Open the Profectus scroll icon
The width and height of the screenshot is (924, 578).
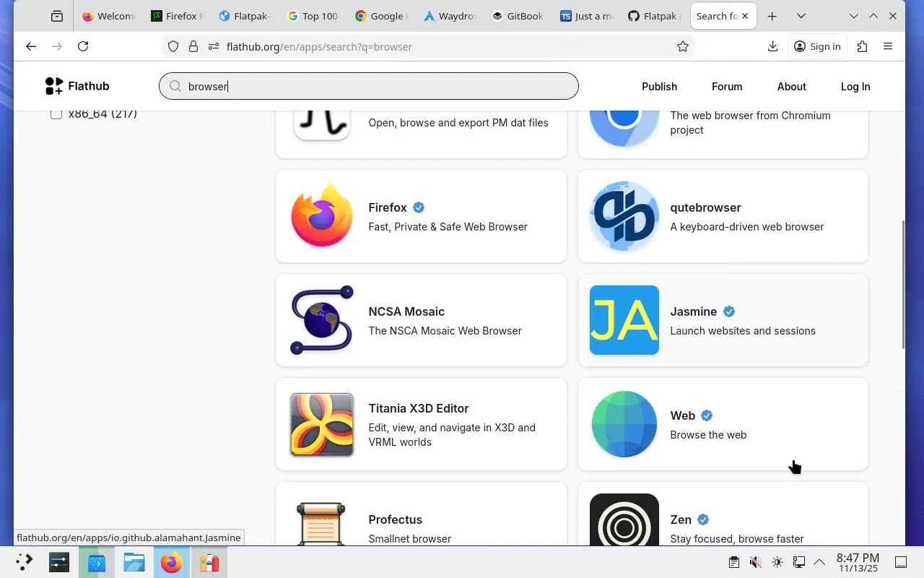tap(322, 524)
